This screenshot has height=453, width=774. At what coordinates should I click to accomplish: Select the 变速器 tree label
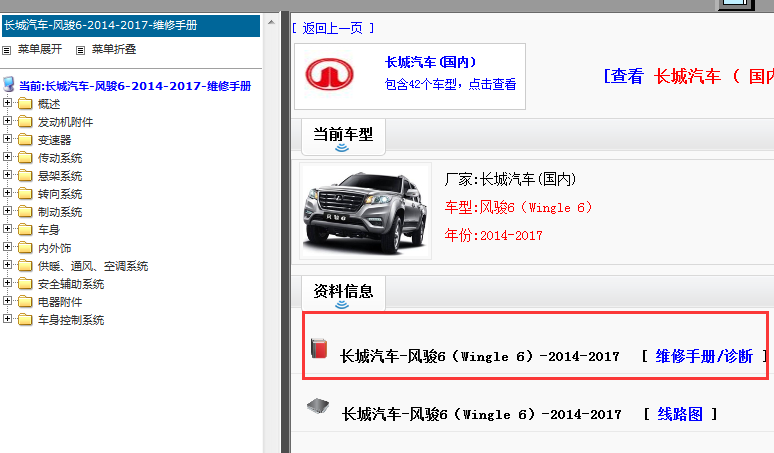[x=55, y=140]
